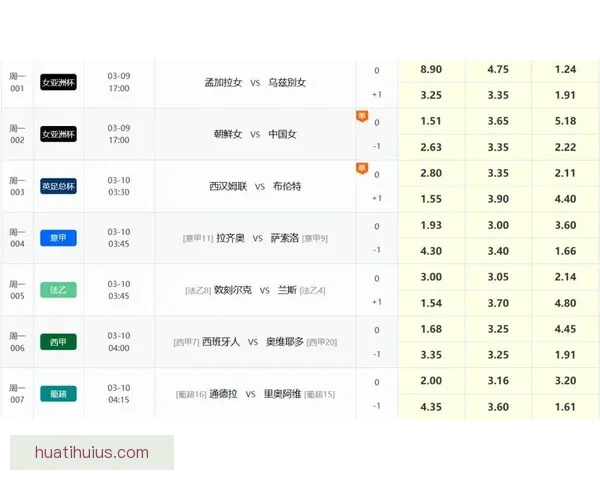Select the 3.65 draw odds

(x=498, y=121)
